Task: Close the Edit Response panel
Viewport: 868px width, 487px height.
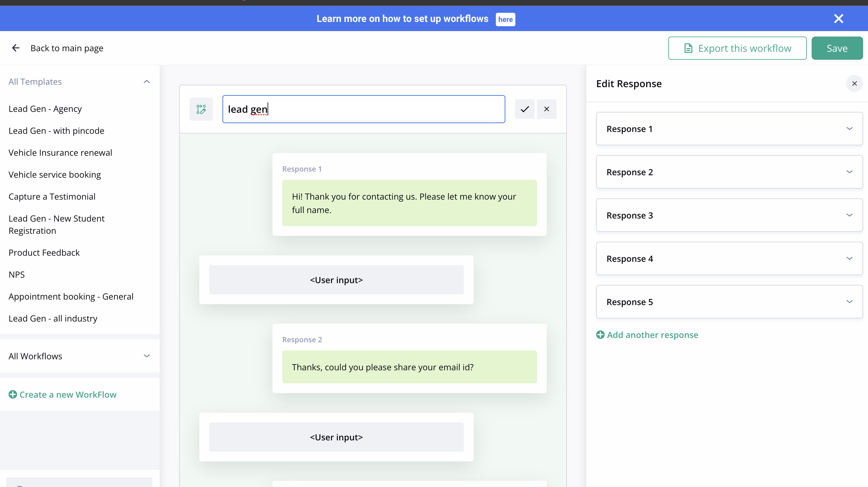Action: click(x=854, y=84)
